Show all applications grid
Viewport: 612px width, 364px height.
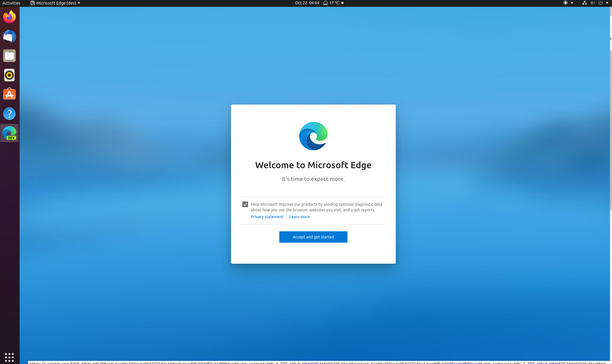pos(9,357)
